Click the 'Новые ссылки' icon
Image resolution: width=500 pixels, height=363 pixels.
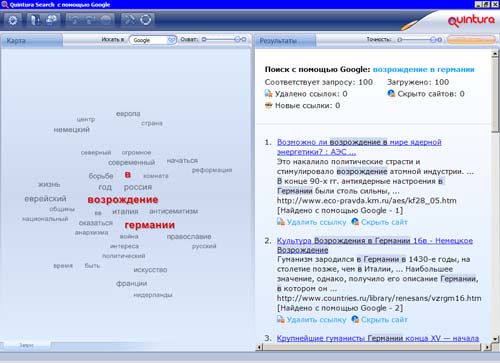click(x=269, y=105)
